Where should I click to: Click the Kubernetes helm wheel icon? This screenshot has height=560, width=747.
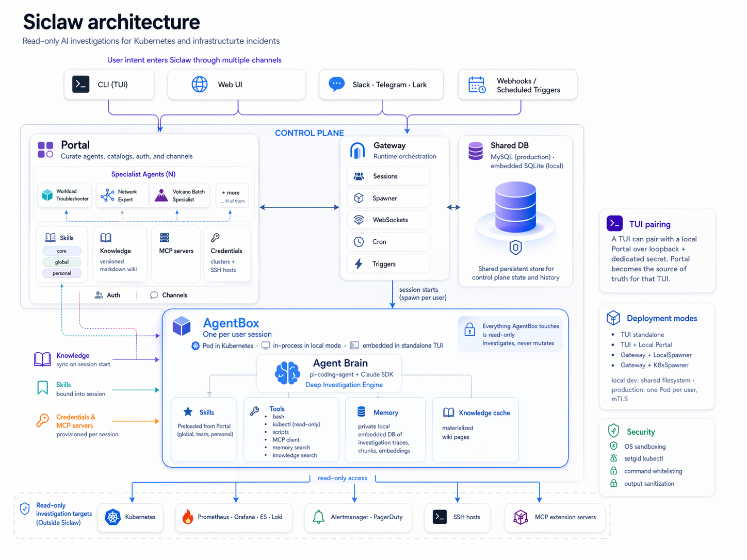pyautogui.click(x=112, y=517)
